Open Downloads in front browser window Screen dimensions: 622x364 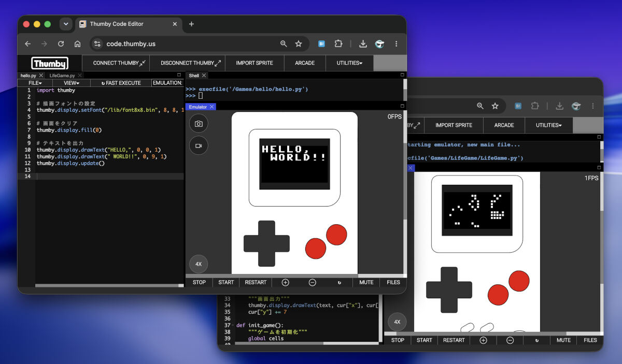tap(363, 44)
